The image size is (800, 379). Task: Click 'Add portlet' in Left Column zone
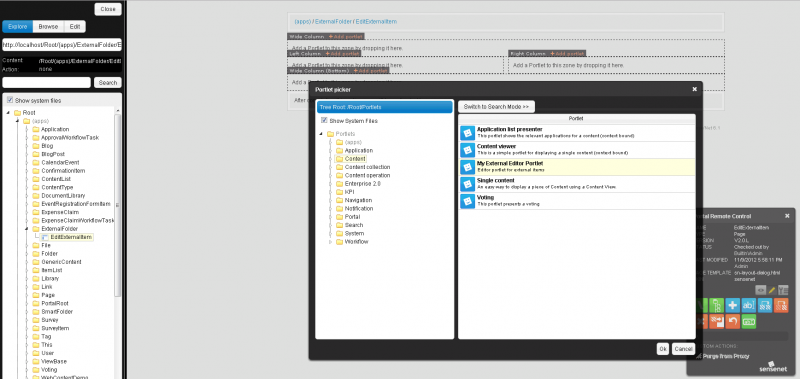342,54
